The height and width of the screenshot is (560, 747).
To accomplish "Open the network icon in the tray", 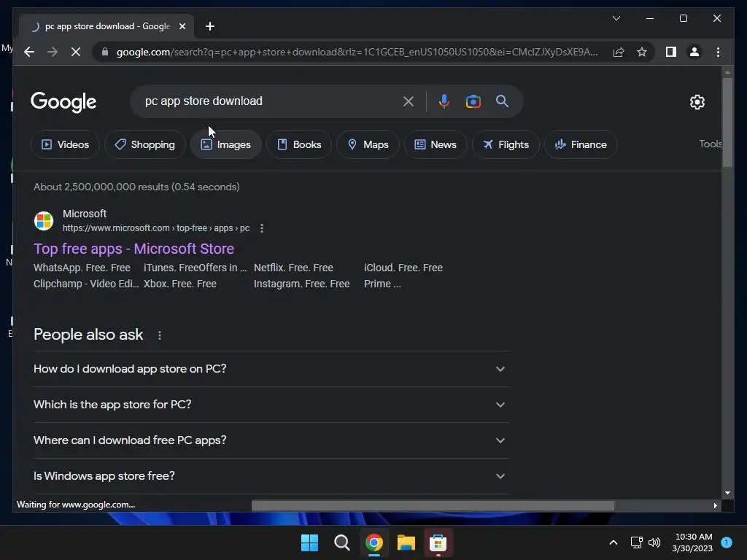I will (636, 542).
